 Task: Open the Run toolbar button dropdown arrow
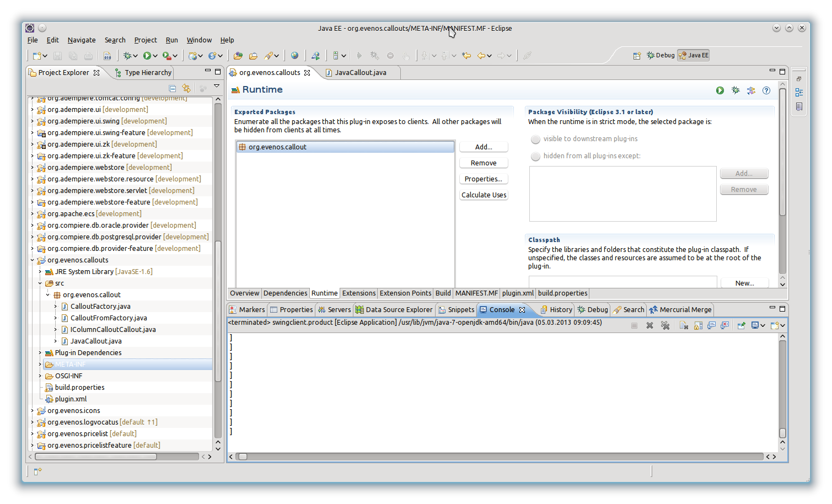click(x=155, y=56)
